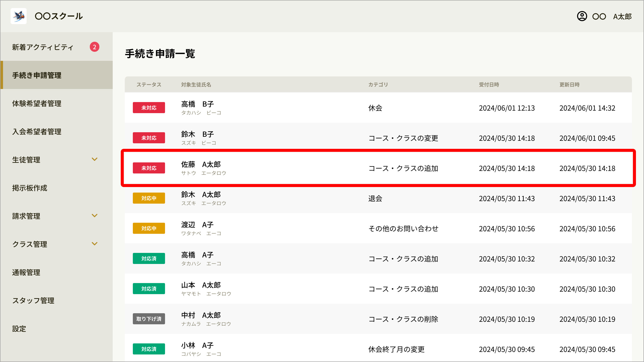The image size is (644, 362).
Task: Click category その他のお問い合わせ
Action: tap(403, 229)
